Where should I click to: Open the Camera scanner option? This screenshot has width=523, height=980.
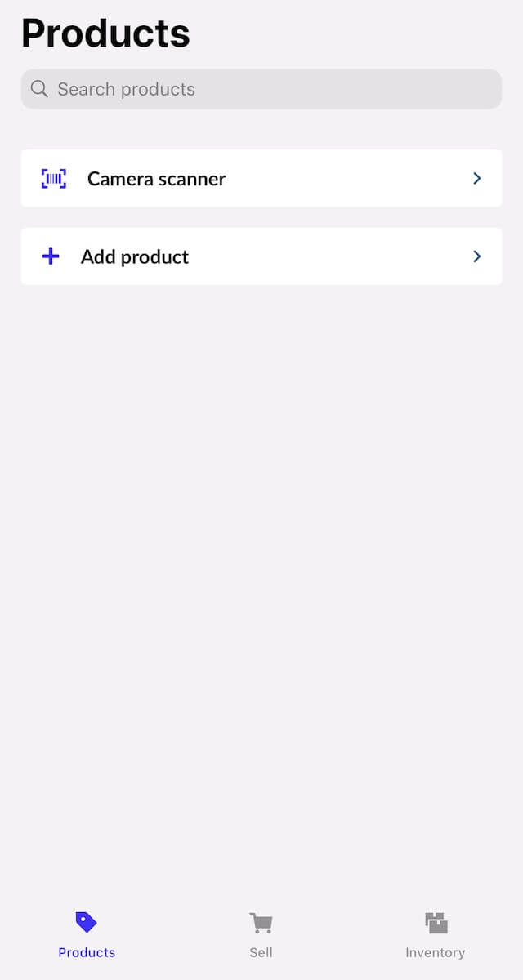(261, 178)
